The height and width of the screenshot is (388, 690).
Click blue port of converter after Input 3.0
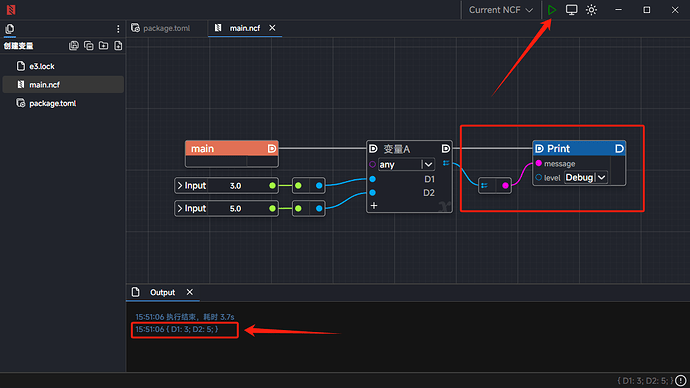(319, 186)
